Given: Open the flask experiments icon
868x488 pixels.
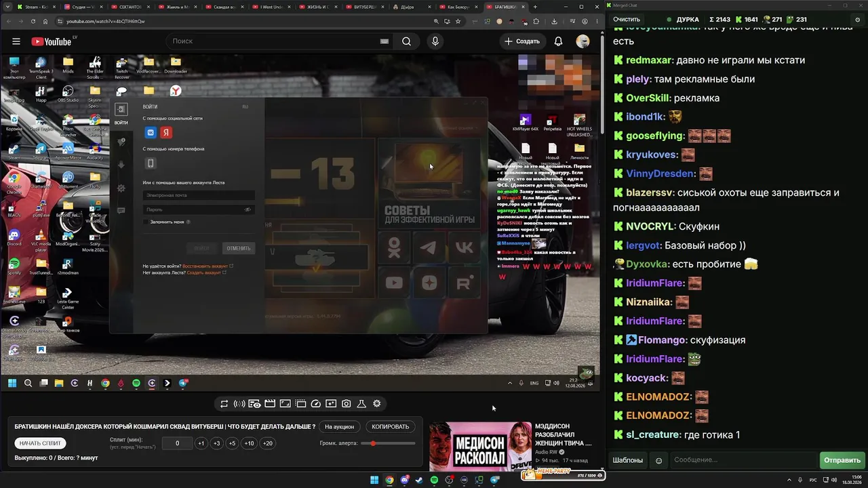Looking at the screenshot, I should point(361,404).
